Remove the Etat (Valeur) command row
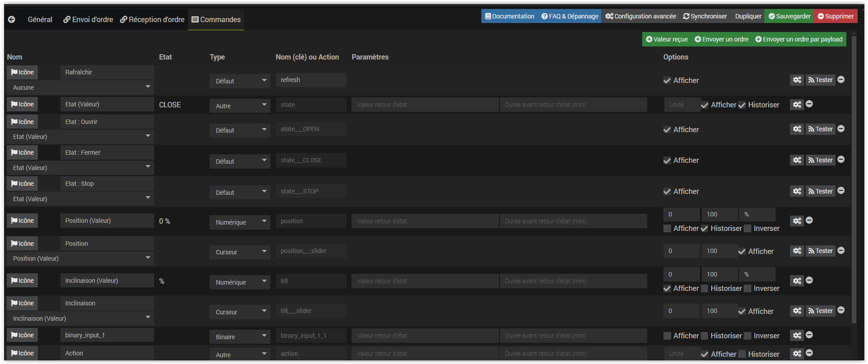The width and height of the screenshot is (868, 364). coord(809,104)
